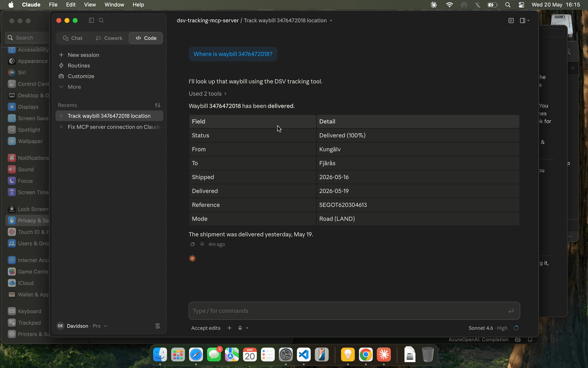The image size is (588, 368).
Task: Open the Trash in the Dock
Action: tap(428, 355)
